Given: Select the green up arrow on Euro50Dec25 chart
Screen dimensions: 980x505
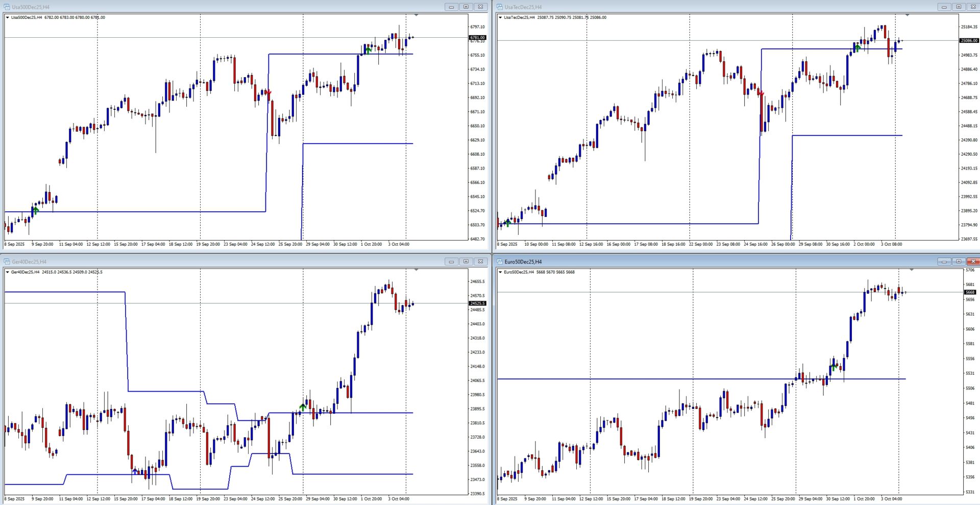Looking at the screenshot, I should 834,367.
